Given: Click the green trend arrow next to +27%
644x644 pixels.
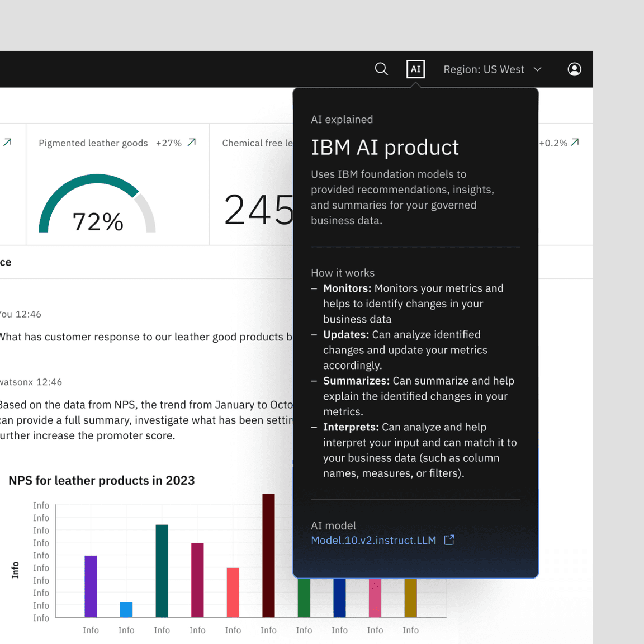Looking at the screenshot, I should tap(191, 143).
